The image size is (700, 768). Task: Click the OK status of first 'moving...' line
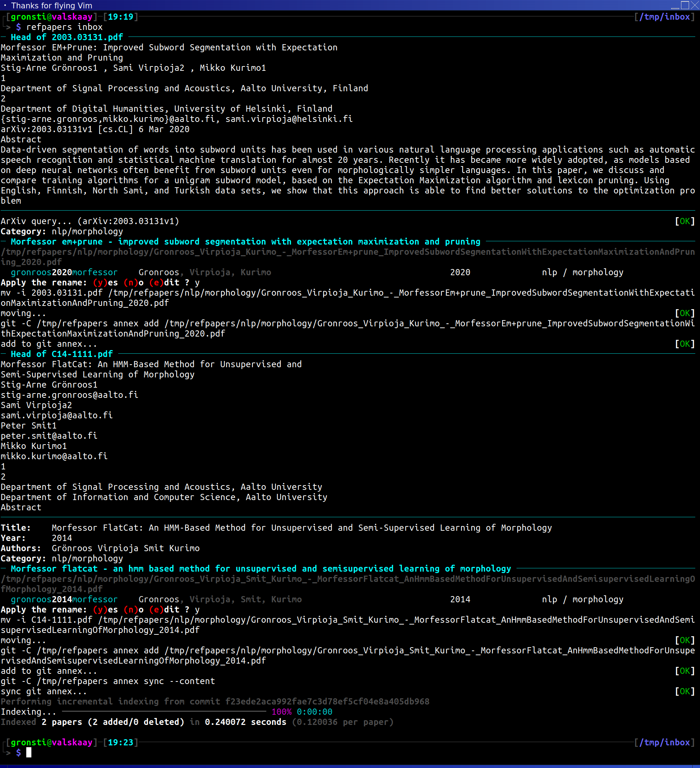pos(685,313)
